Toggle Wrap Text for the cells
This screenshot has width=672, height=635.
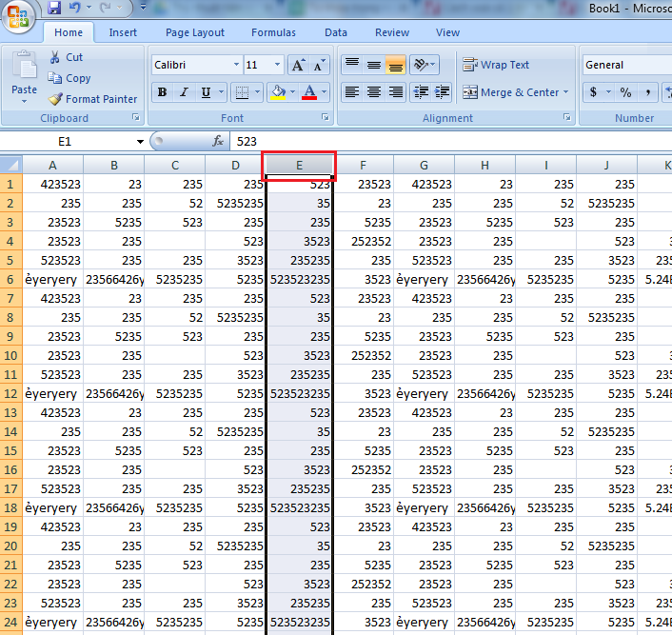tap(496, 66)
